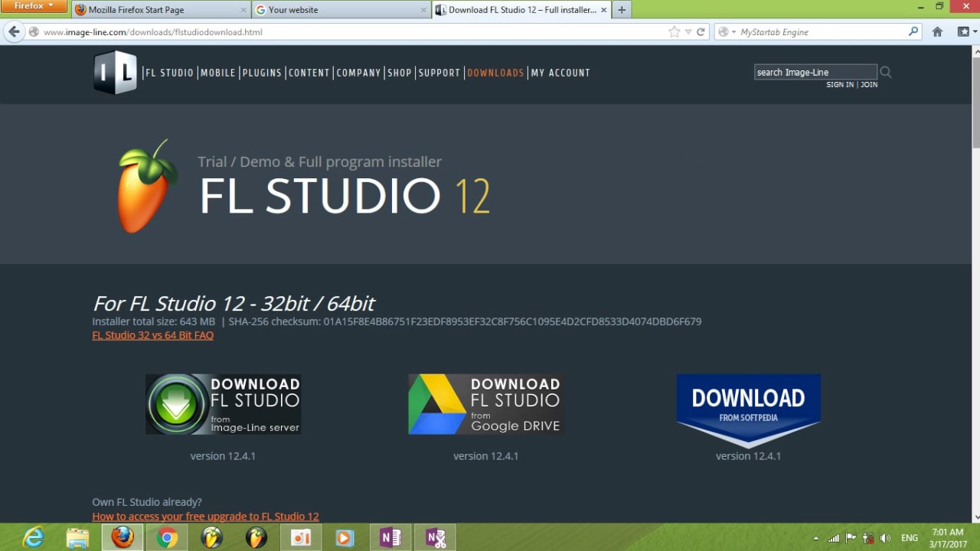The image size is (980, 551).
Task: Go back using browser back arrow
Action: (x=14, y=32)
